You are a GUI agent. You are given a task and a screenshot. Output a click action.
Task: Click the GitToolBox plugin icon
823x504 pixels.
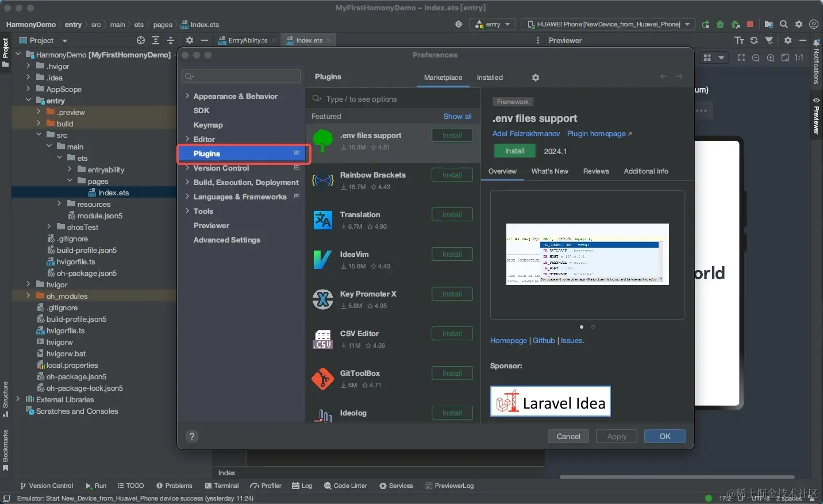[x=322, y=379]
